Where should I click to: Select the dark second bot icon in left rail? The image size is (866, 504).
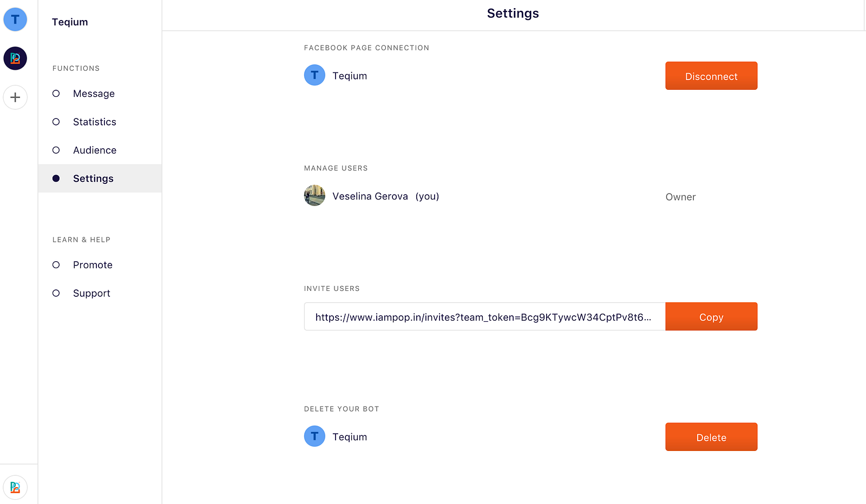(x=15, y=58)
